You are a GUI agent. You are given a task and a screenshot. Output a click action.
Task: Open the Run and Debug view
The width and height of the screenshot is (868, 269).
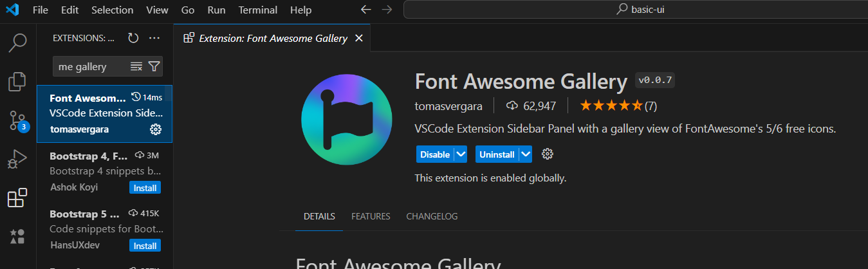[17, 159]
